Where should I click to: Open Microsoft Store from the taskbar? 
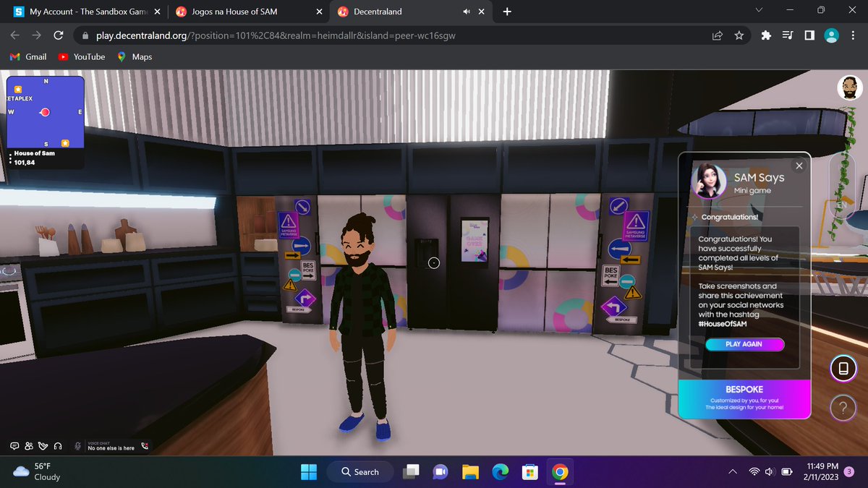coord(529,471)
